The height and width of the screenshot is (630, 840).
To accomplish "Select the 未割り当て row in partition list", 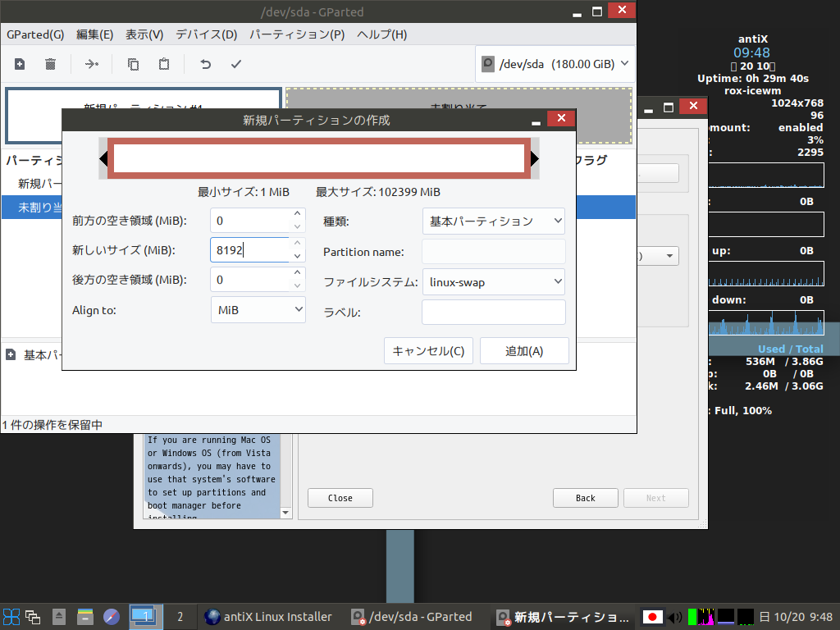I will [319, 208].
